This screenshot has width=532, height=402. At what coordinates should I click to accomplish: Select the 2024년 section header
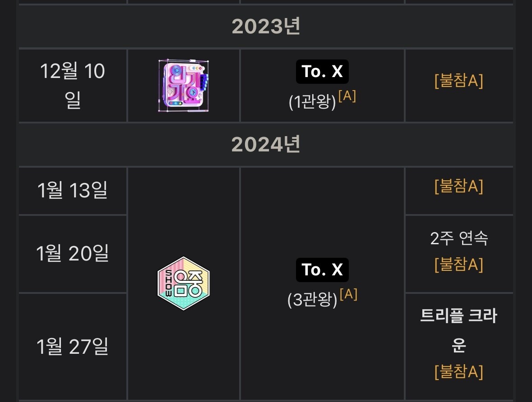click(266, 145)
